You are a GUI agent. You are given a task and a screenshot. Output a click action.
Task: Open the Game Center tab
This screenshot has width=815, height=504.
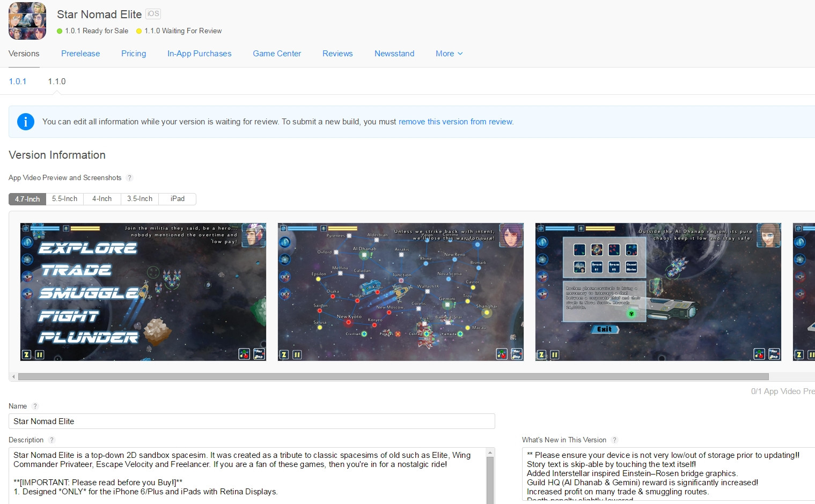point(277,54)
